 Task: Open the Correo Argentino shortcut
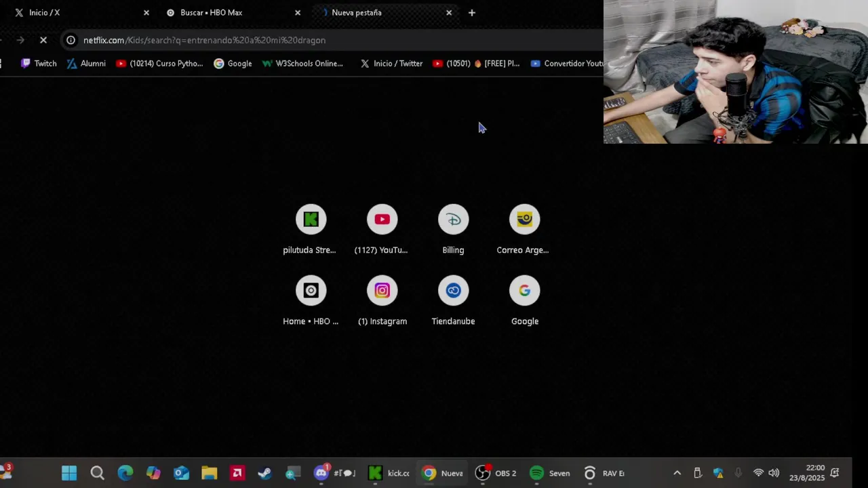click(x=524, y=229)
